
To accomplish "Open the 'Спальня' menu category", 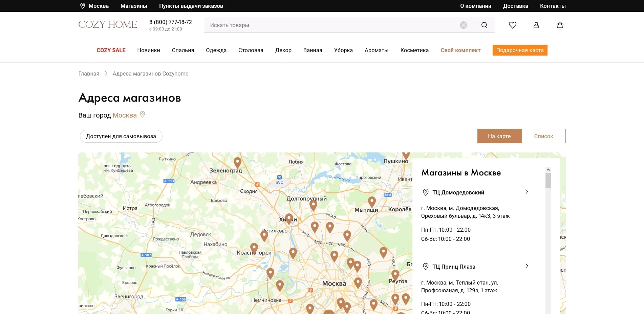I will [183, 50].
